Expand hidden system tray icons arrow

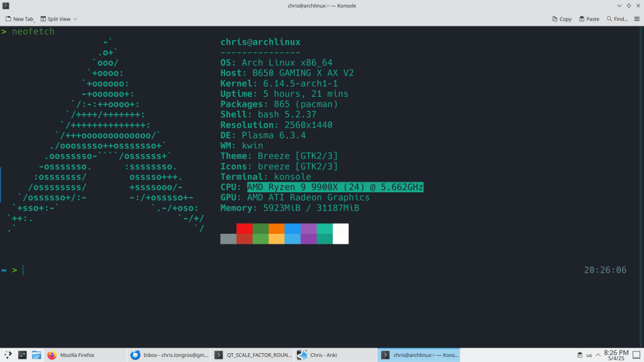click(x=598, y=355)
